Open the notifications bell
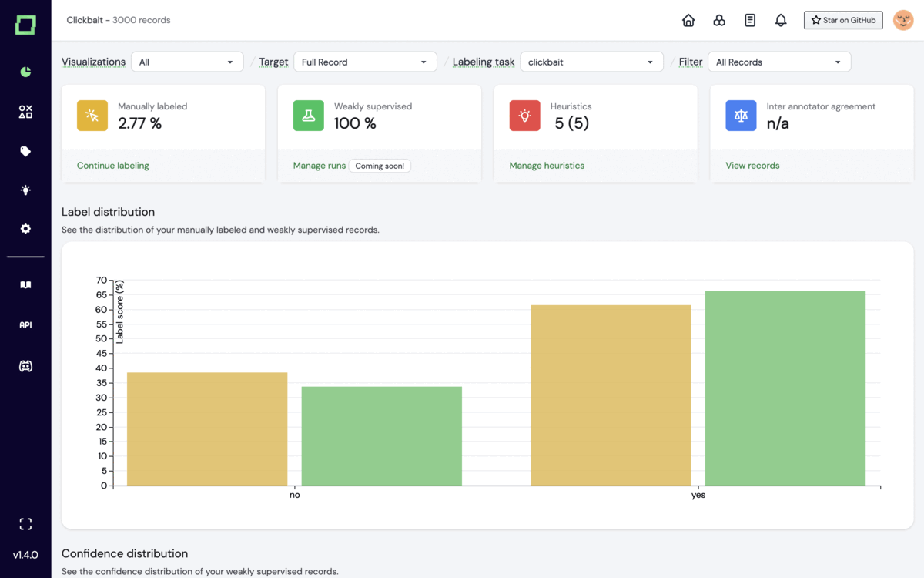The height and width of the screenshot is (578, 924). pyautogui.click(x=781, y=21)
